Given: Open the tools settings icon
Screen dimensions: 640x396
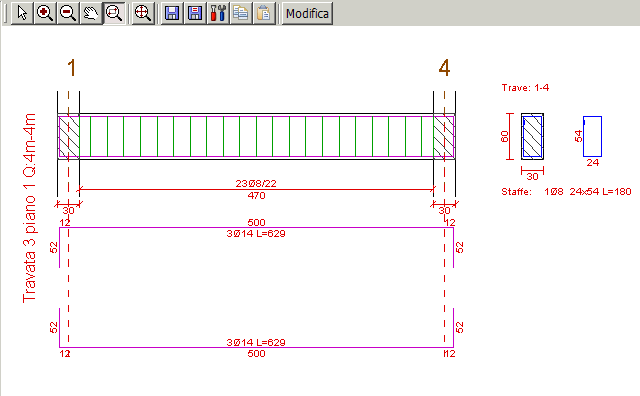Looking at the screenshot, I should (x=218, y=13).
